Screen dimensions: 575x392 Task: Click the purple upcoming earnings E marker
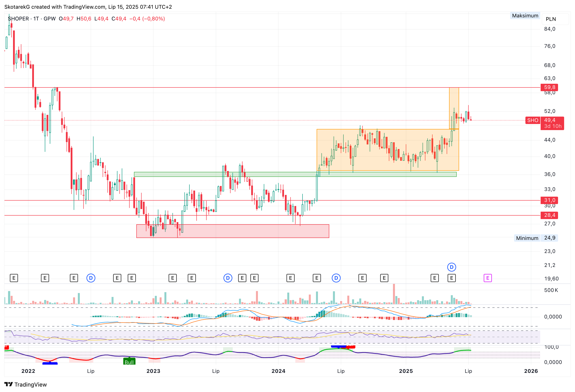point(487,278)
